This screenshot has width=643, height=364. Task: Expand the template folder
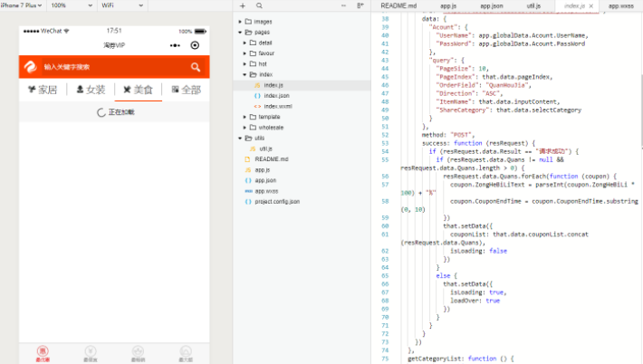(x=245, y=117)
